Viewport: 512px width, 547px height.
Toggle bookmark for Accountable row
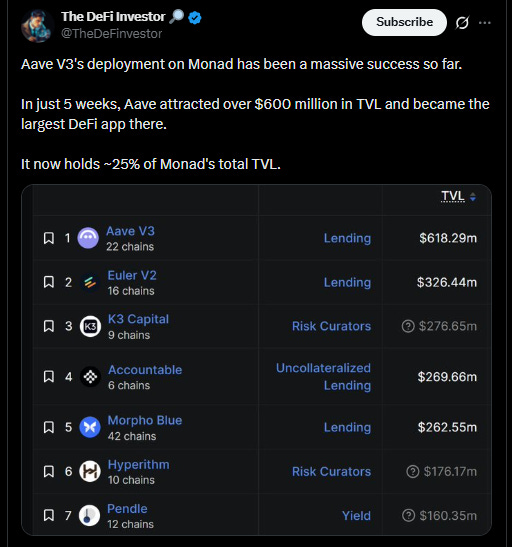click(49, 376)
